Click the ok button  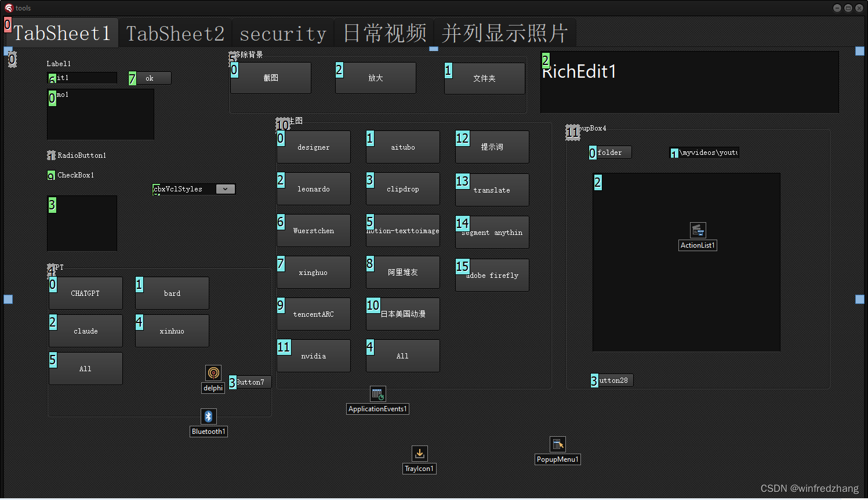[x=150, y=78]
